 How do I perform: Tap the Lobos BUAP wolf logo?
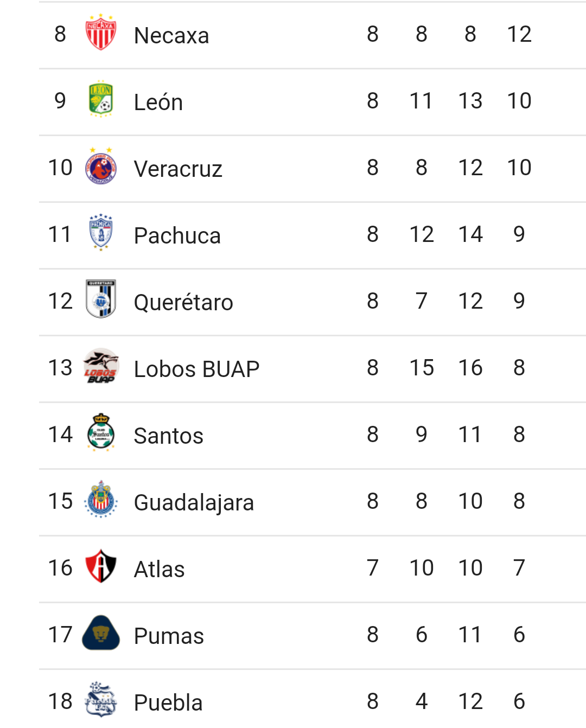click(101, 367)
